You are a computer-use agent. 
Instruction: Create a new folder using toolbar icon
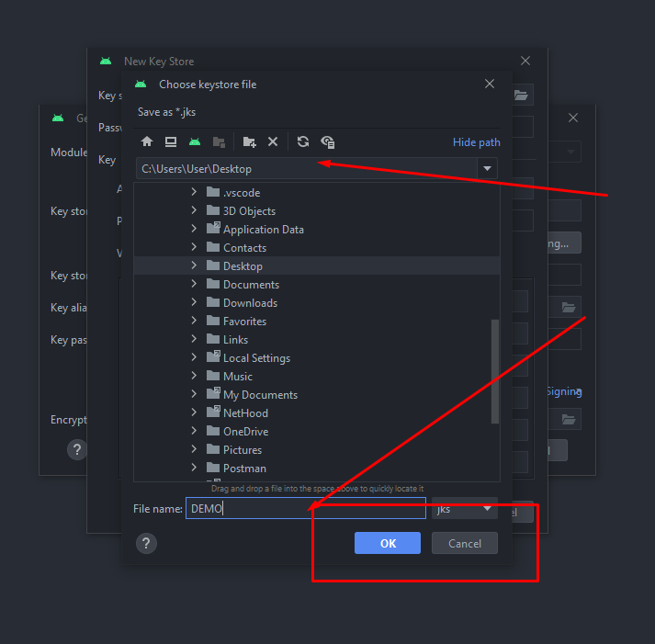[x=249, y=141]
